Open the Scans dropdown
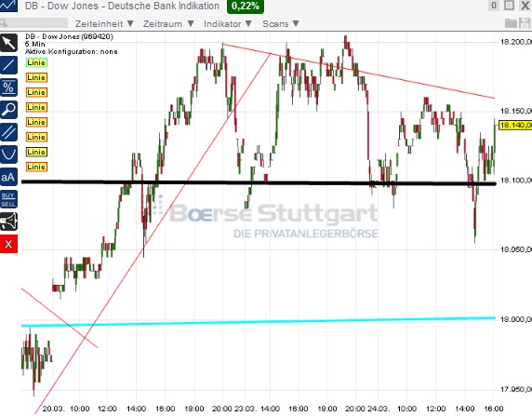Image resolution: width=532 pixels, height=416 pixels. coord(281,24)
